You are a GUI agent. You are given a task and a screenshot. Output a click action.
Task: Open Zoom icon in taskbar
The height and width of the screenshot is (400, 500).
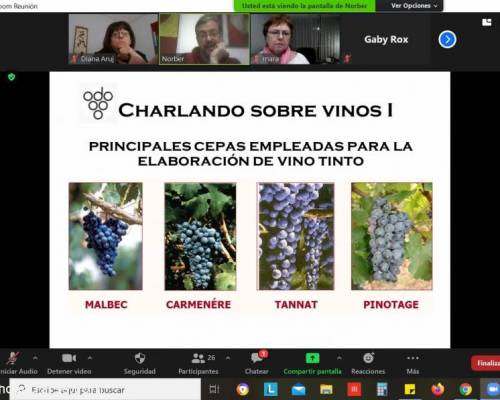[492, 389]
